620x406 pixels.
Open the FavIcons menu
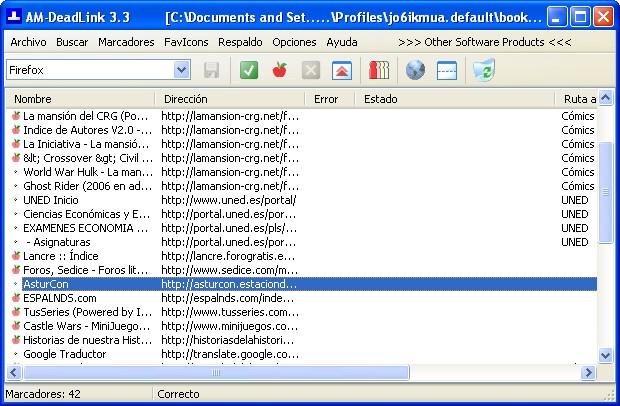pyautogui.click(x=186, y=42)
